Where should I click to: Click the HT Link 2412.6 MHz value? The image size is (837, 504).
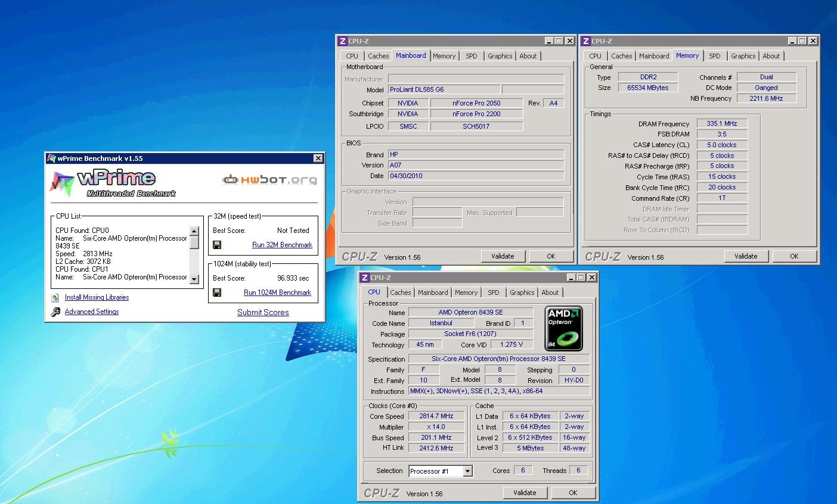pos(436,448)
